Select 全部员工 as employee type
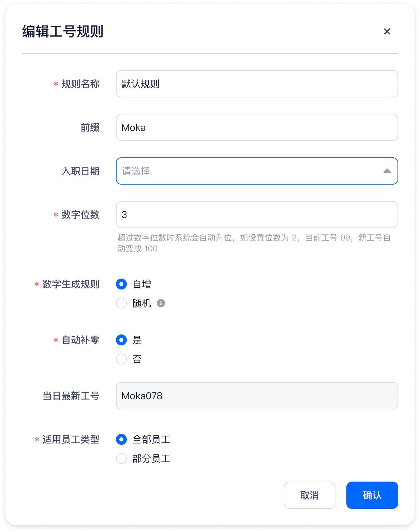Viewport: 420px width, 532px height. pyautogui.click(x=121, y=439)
